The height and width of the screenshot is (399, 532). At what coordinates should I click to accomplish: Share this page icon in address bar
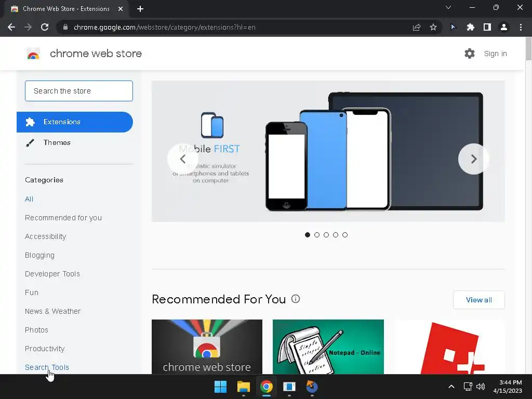tap(417, 27)
